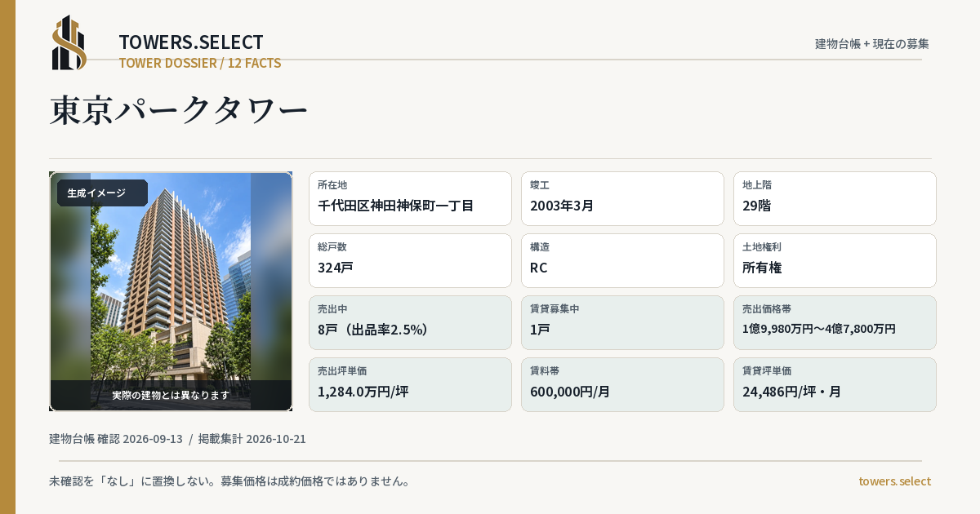Click the 東京パークタワー title heading
The height and width of the screenshot is (514, 980).
click(179, 110)
